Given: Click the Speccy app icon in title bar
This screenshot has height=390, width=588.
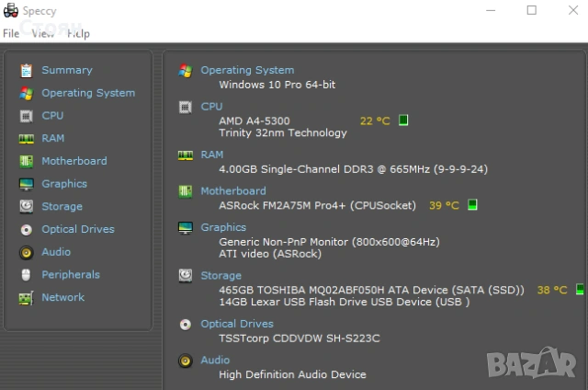Looking at the screenshot, I should (x=11, y=10).
